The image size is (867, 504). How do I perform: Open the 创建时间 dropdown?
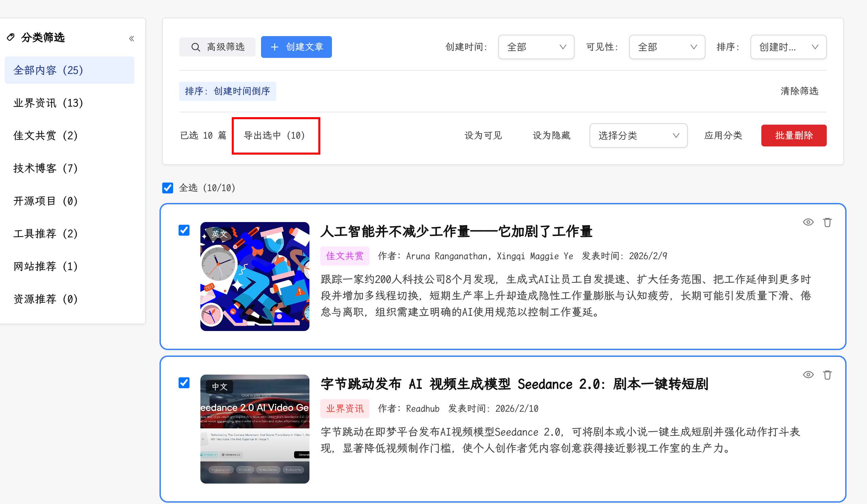tap(536, 47)
